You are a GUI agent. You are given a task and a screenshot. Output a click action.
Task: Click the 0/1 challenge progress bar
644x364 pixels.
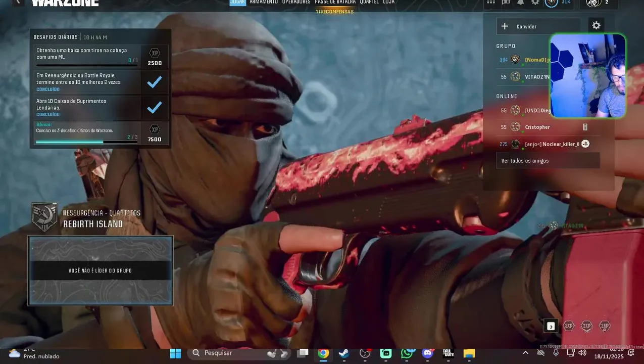[87, 65]
